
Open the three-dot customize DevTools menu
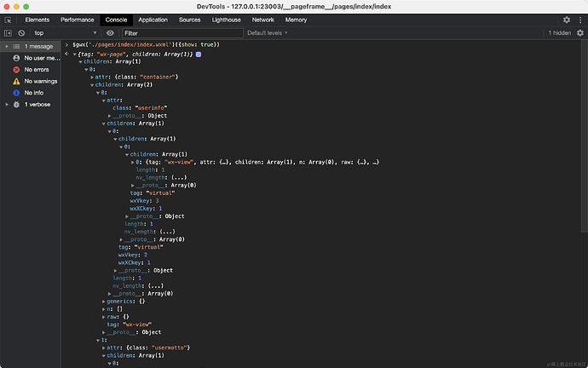(580, 20)
